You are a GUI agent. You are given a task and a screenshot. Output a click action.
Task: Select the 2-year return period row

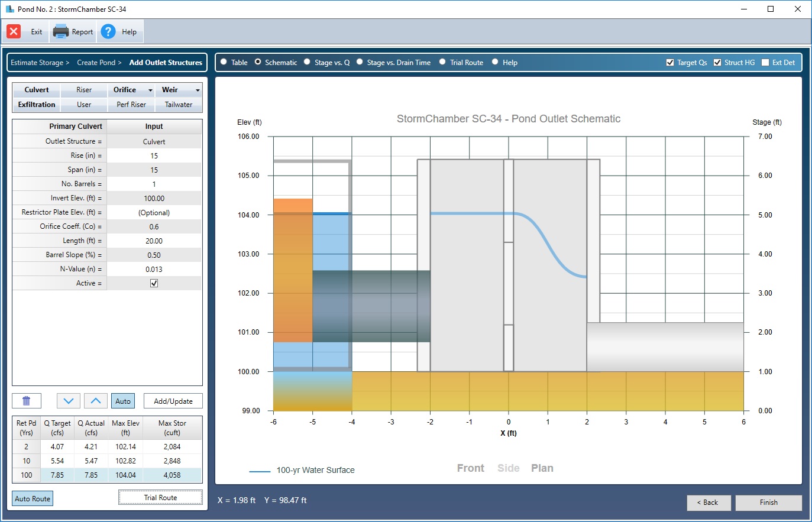(x=107, y=447)
